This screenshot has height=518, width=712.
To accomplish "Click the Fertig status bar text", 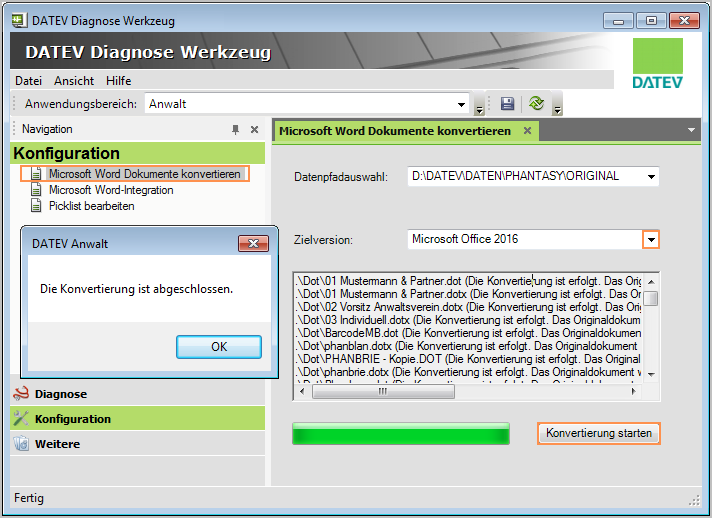I will [29, 498].
